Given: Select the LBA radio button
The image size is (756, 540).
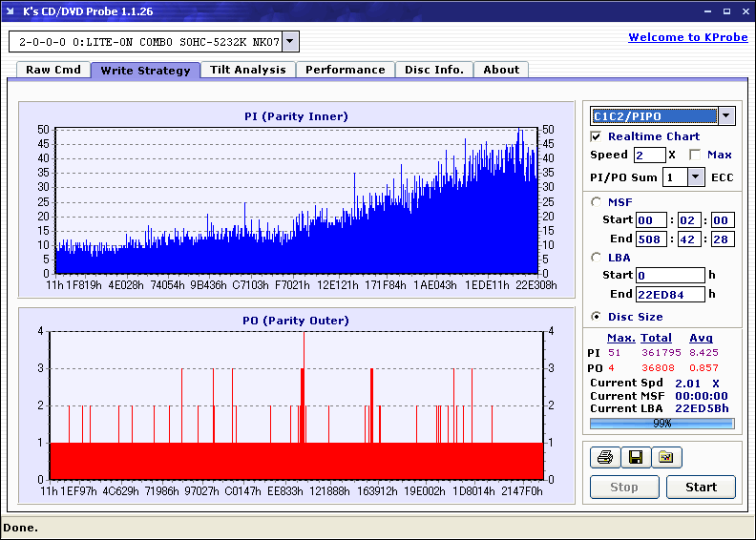Looking at the screenshot, I should point(598,258).
